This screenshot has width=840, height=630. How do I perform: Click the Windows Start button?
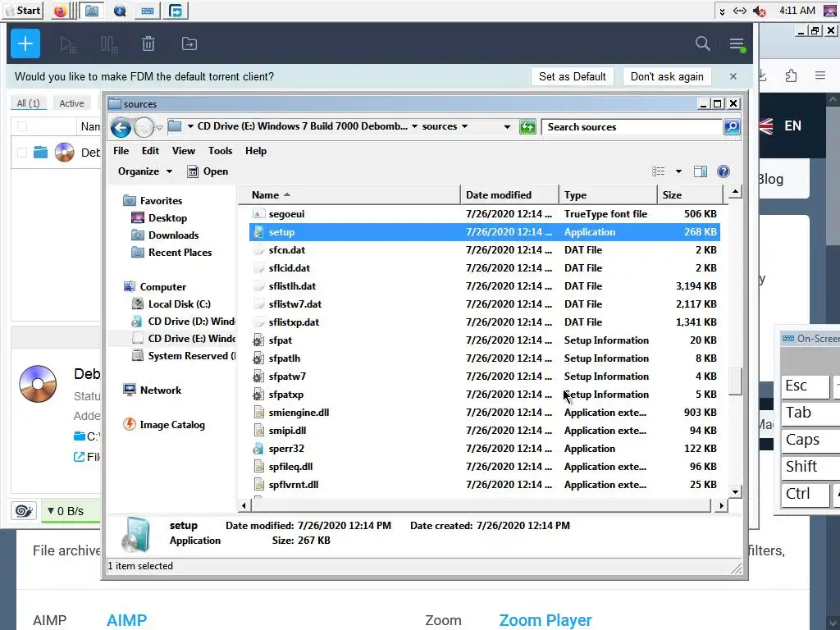[x=23, y=11]
